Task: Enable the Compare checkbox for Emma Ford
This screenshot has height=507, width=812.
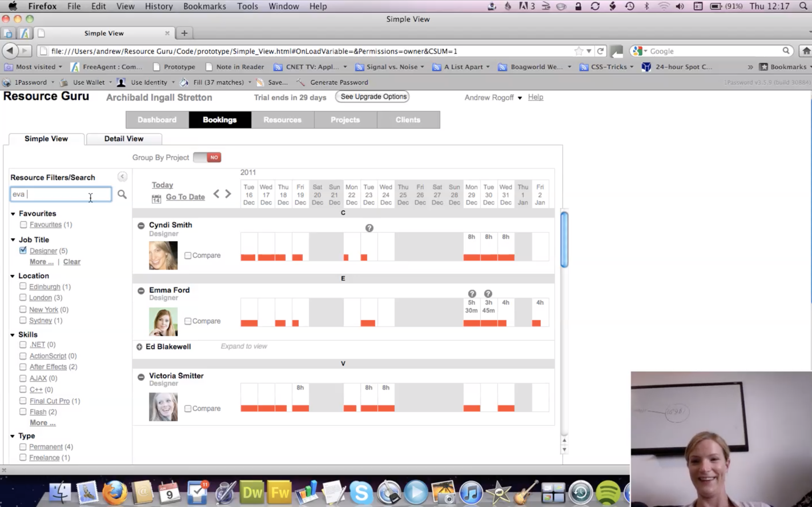Action: pyautogui.click(x=187, y=321)
